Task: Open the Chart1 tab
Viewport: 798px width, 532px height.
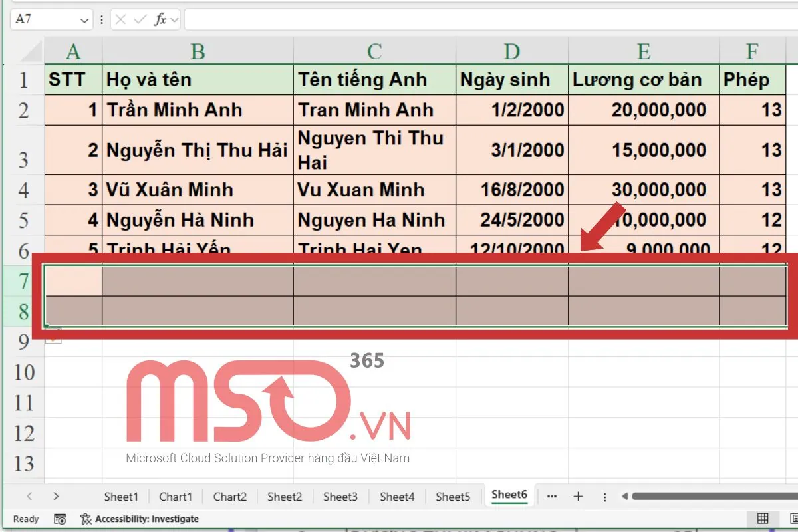Action: point(175,496)
